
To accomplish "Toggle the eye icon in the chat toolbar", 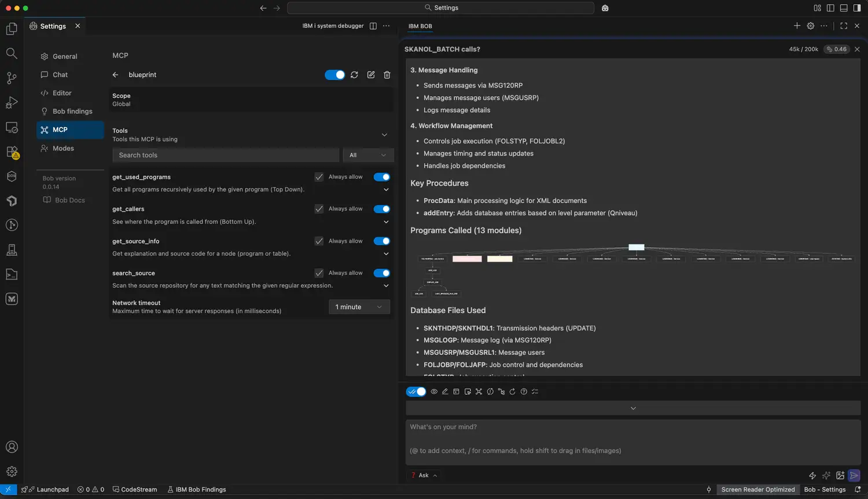I will pos(434,391).
